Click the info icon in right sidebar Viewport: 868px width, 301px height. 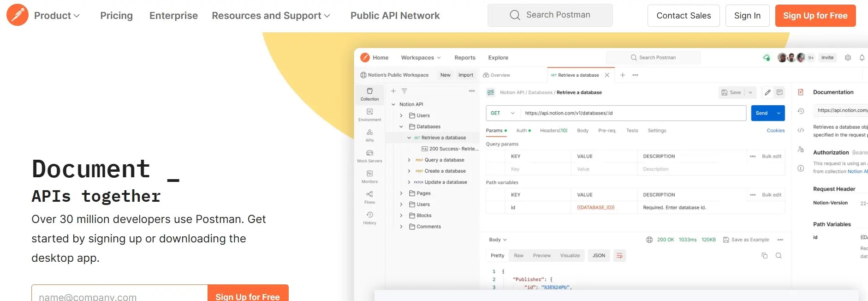coord(801,168)
